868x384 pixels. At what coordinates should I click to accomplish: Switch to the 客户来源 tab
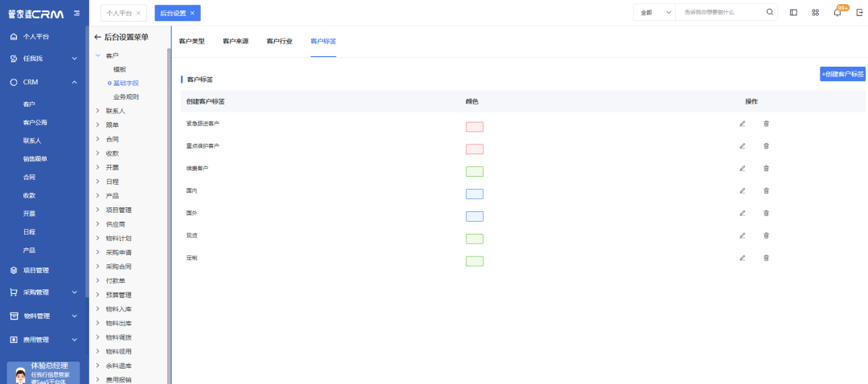point(235,41)
